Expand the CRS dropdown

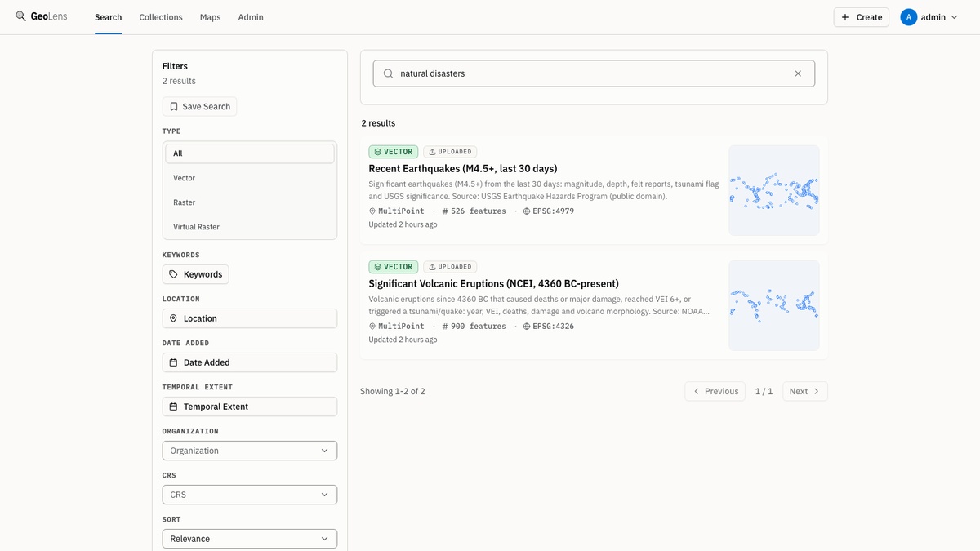(x=250, y=495)
